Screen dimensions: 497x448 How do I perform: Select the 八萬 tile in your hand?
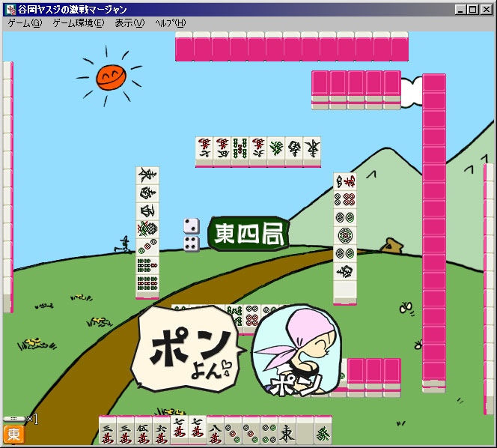tap(215, 432)
